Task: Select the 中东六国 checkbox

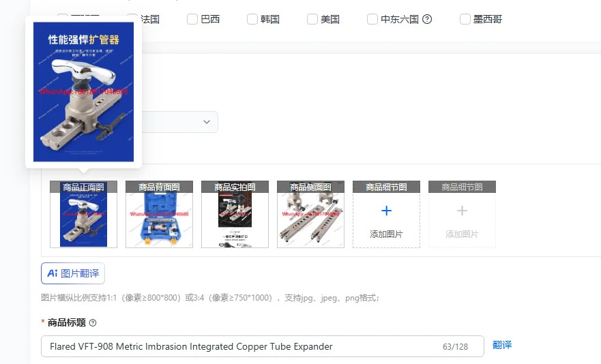Action: 372,19
